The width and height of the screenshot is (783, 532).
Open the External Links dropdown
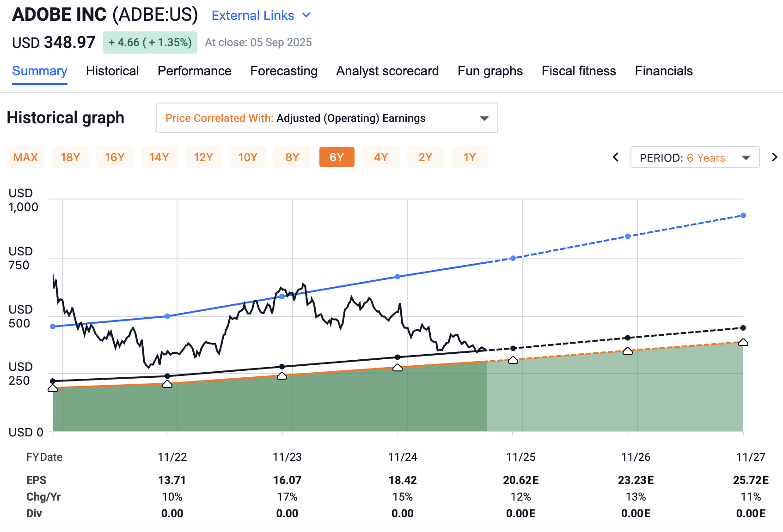pos(261,15)
